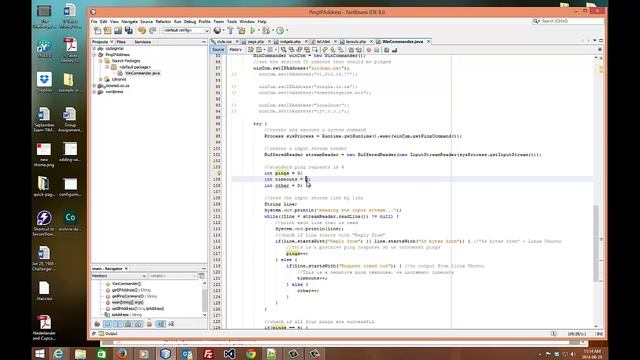Open the Tools menu
Viewport: 640px width, 360px height.
pos(232,21)
